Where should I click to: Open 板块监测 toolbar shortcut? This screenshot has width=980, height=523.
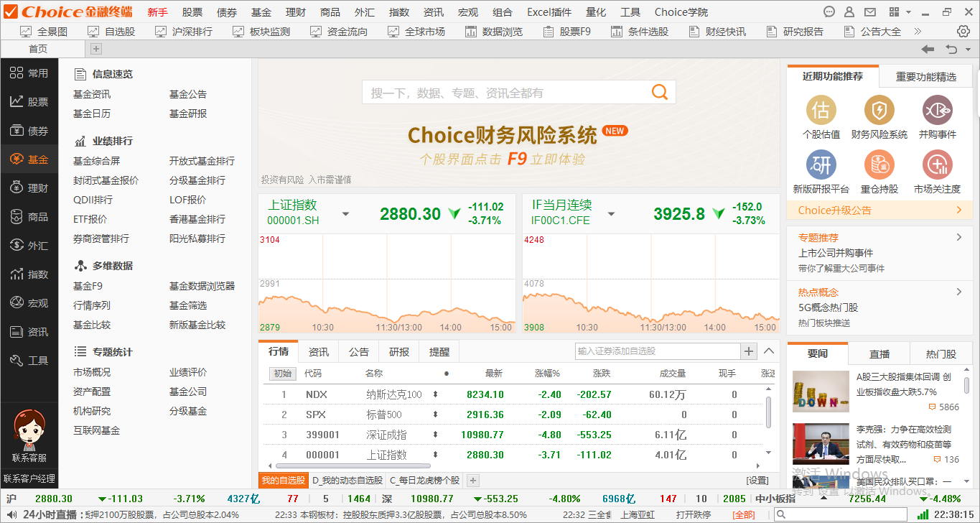point(261,32)
